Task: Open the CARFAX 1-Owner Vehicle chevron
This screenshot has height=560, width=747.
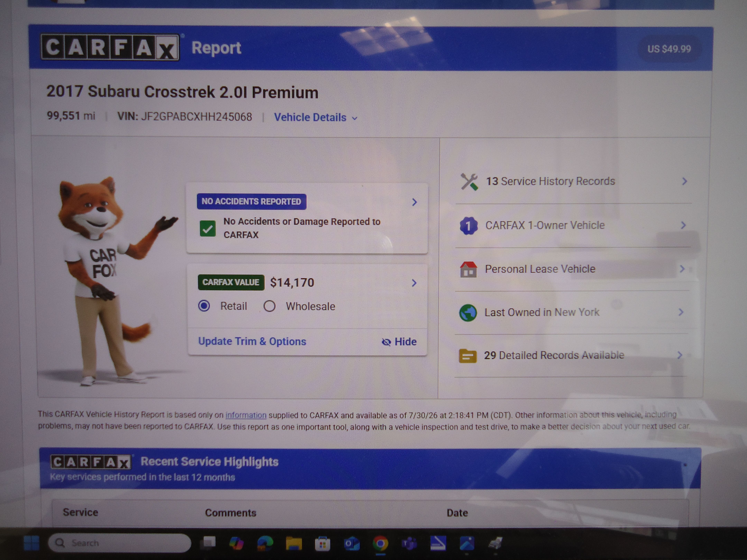Action: click(683, 225)
